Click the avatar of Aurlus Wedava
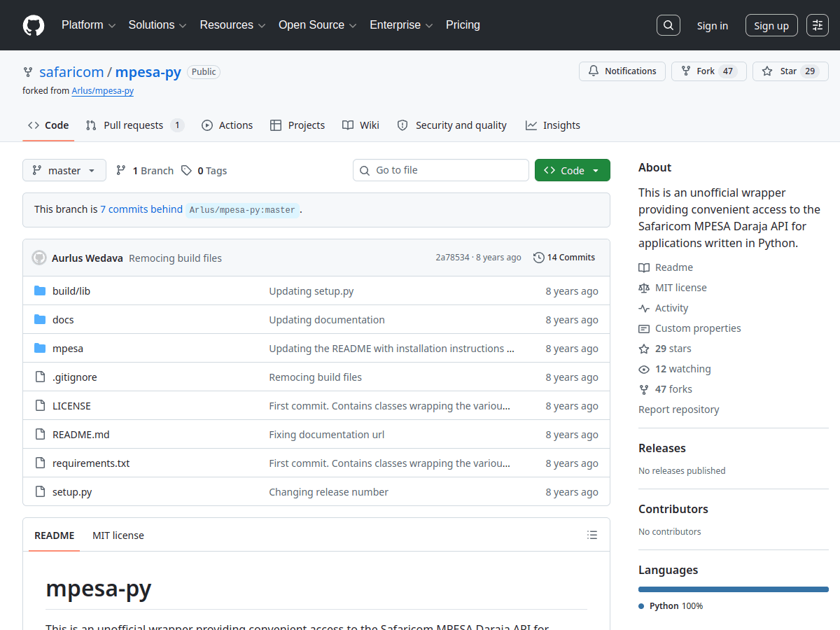This screenshot has width=840, height=630. tap(39, 258)
